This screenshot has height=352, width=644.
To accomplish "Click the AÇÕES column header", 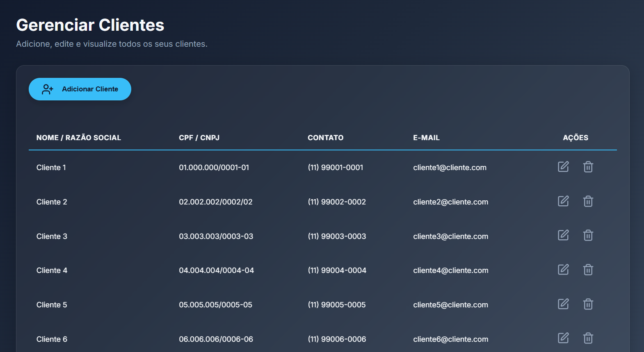I will click(x=575, y=138).
